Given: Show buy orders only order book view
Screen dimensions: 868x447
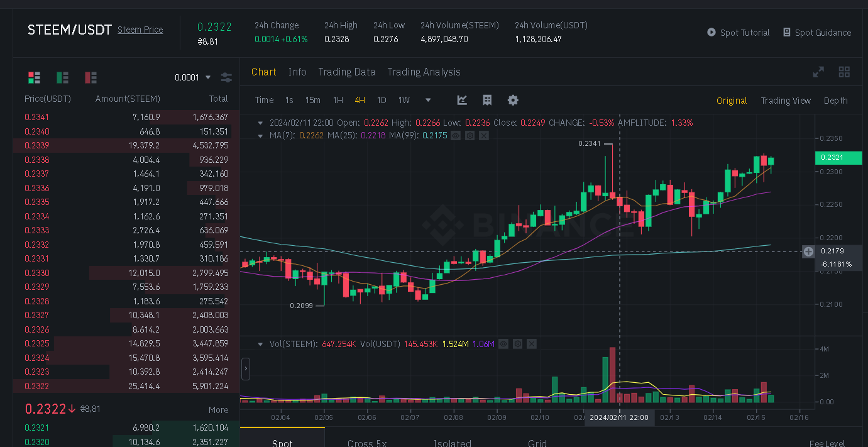Looking at the screenshot, I should 62,77.
